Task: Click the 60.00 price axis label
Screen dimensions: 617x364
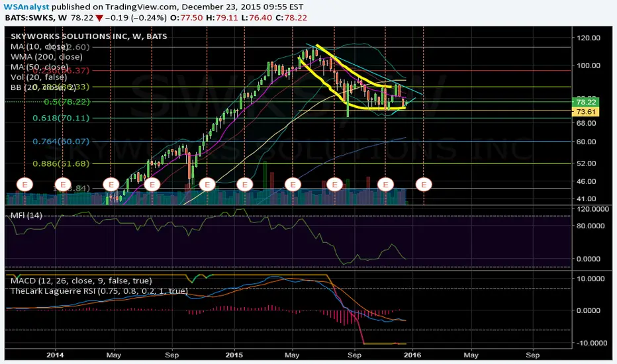Action: [x=587, y=142]
